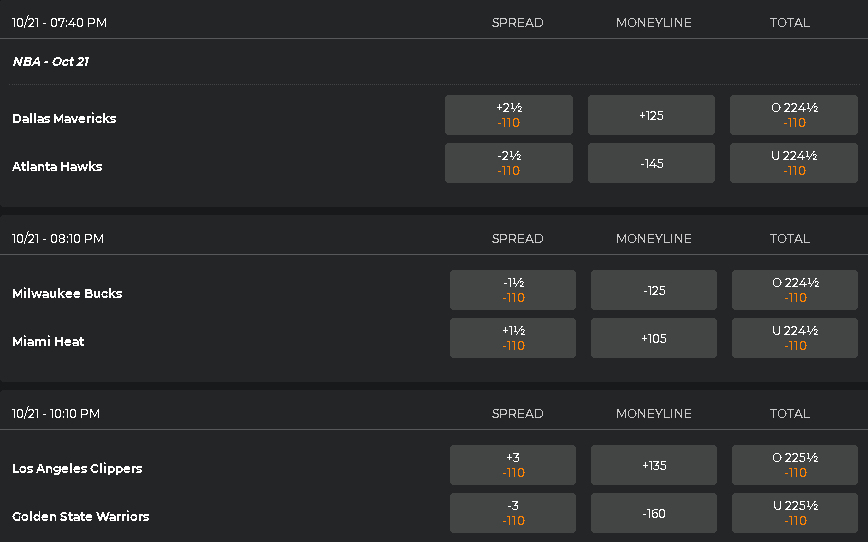Pick Los Angeles Clippers +135 moneyline

pyautogui.click(x=654, y=465)
